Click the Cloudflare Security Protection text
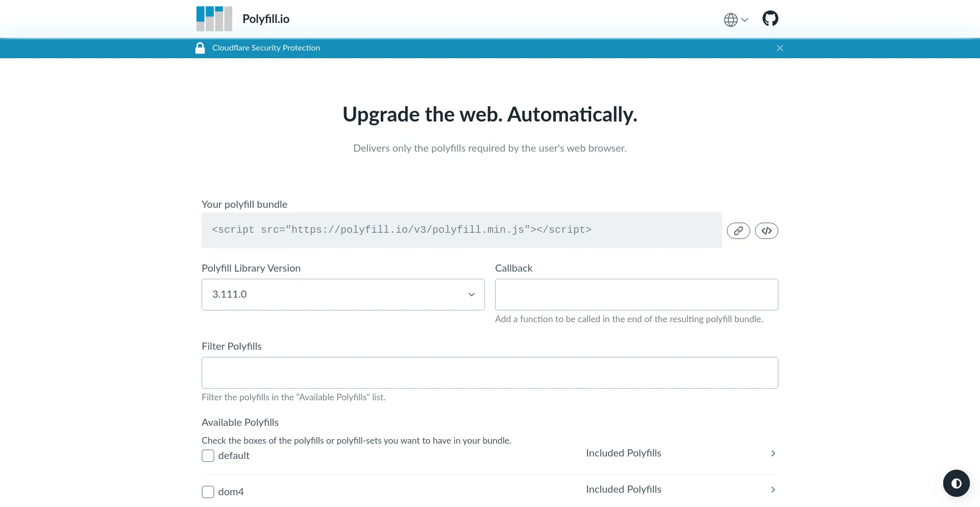 [266, 48]
